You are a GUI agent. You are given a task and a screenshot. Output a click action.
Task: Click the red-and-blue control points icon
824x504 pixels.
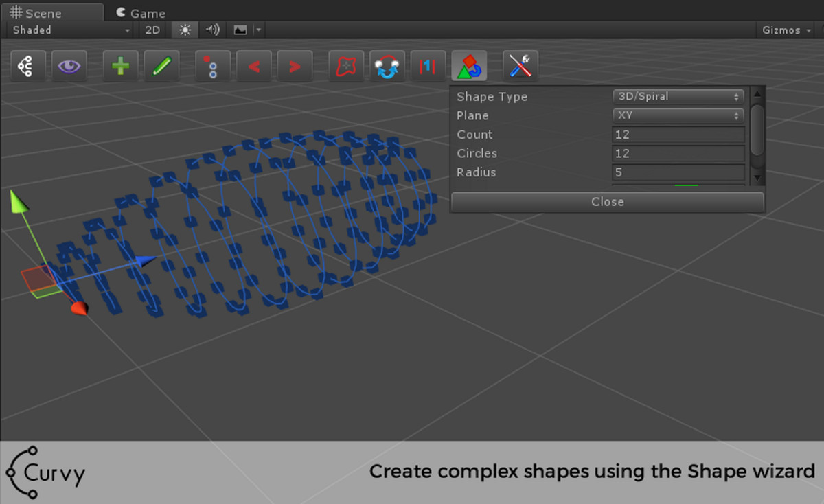point(212,67)
